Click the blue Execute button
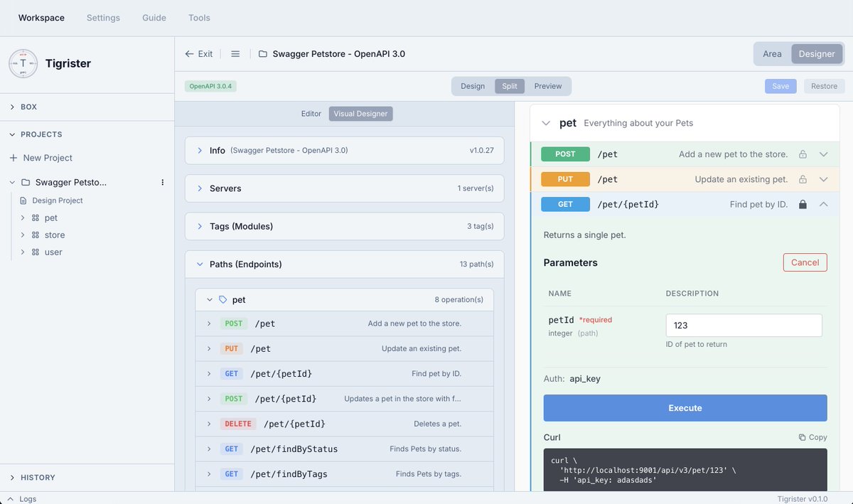This screenshot has width=853, height=504. [685, 408]
